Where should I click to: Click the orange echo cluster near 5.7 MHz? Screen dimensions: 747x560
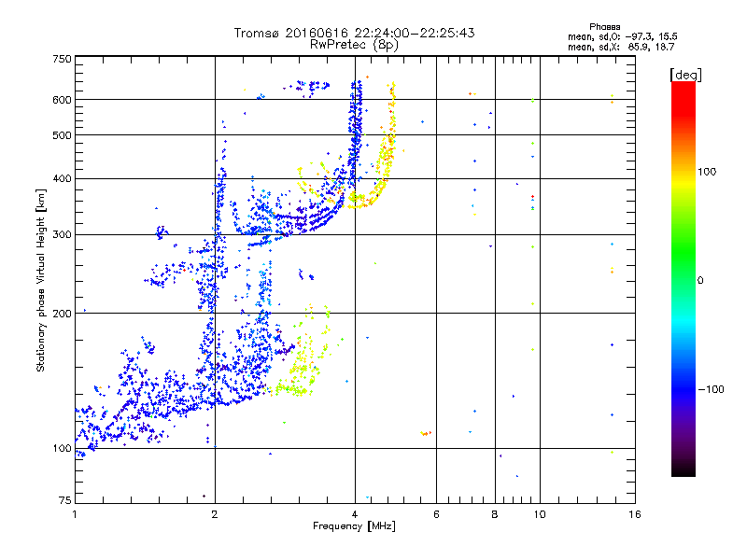(426, 433)
